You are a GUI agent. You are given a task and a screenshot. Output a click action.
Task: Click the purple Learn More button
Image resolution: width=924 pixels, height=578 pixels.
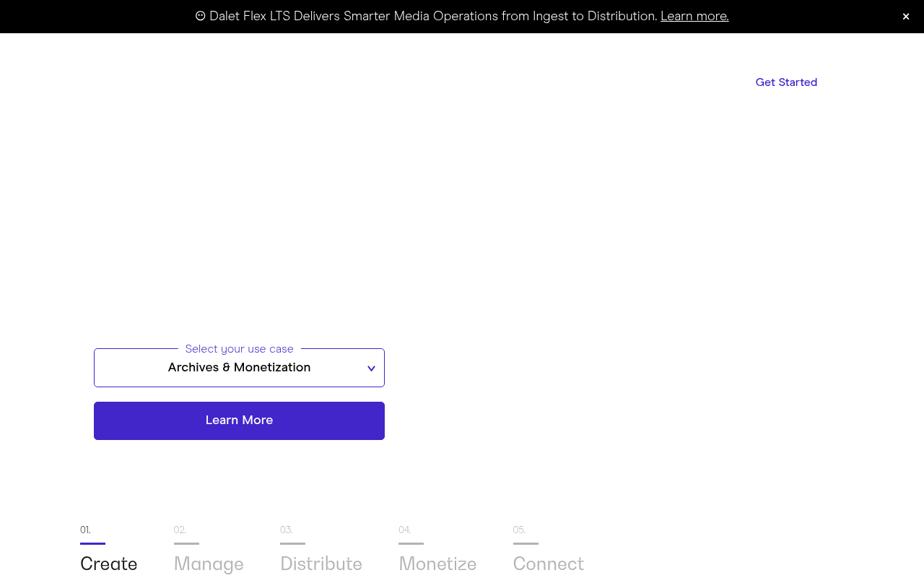point(239,420)
